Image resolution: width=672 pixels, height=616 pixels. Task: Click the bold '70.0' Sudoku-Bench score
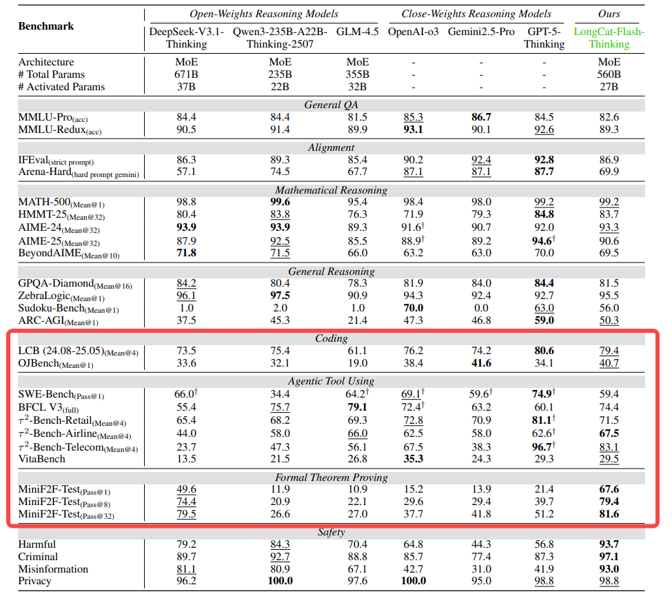pyautogui.click(x=413, y=309)
